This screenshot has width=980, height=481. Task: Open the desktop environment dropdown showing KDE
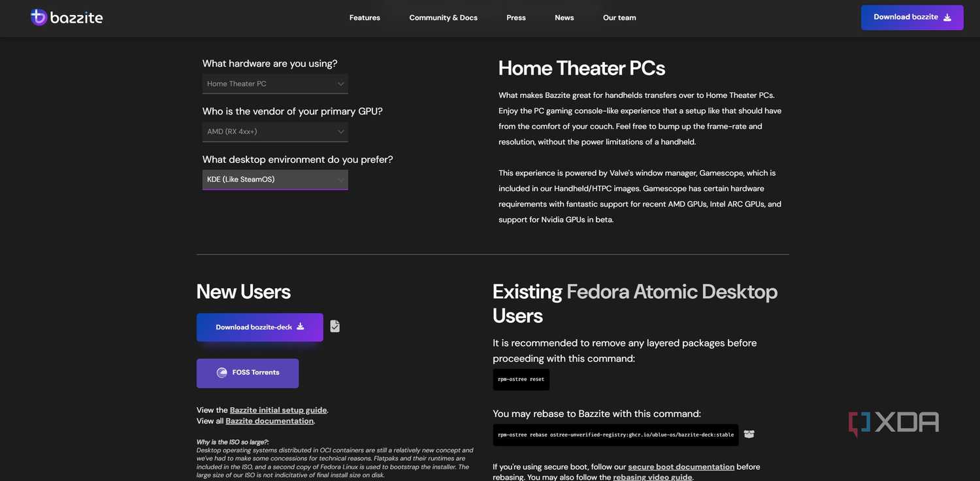point(275,180)
